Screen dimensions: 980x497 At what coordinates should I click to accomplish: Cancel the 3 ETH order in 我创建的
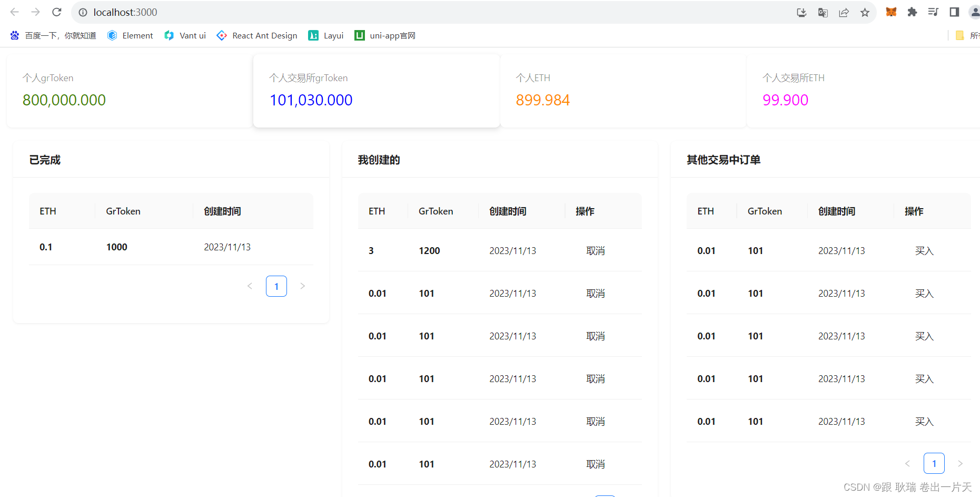pos(595,250)
